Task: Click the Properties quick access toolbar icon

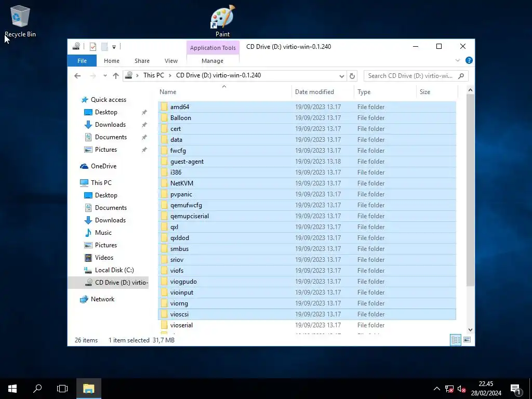Action: coord(93,47)
